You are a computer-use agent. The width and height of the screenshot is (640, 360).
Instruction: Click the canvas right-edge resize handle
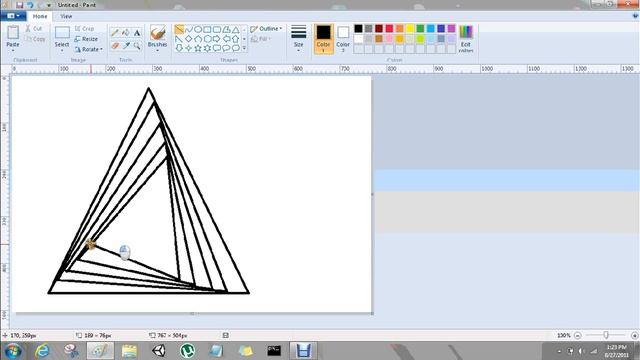coord(372,194)
